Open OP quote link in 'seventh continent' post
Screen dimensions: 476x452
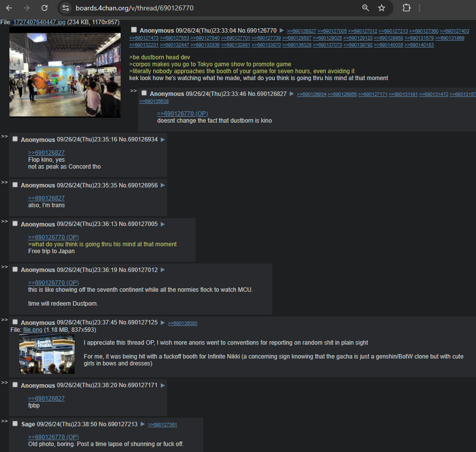click(x=53, y=283)
